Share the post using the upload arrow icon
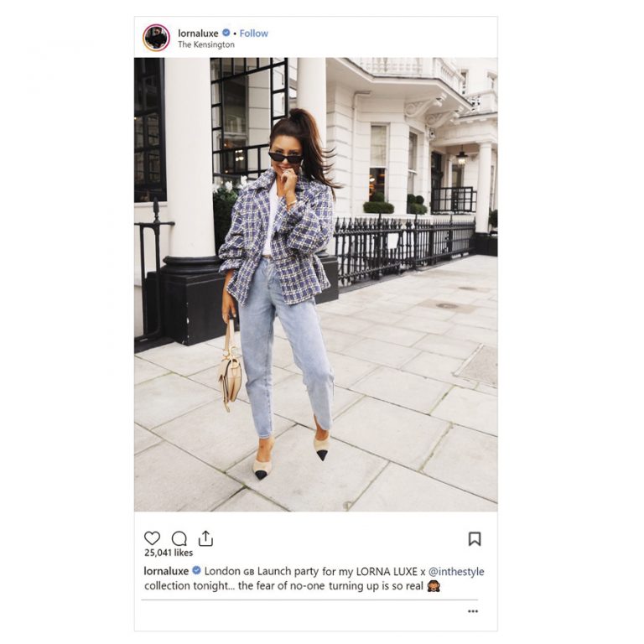The image size is (644, 644). click(205, 538)
